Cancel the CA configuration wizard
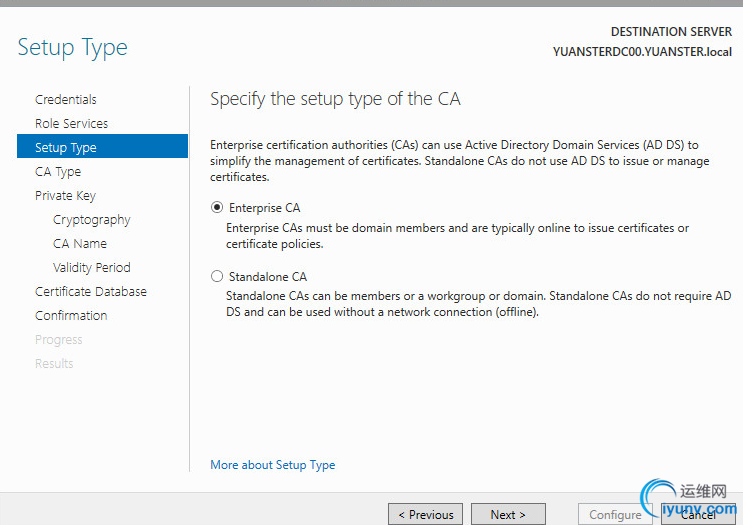 click(698, 514)
